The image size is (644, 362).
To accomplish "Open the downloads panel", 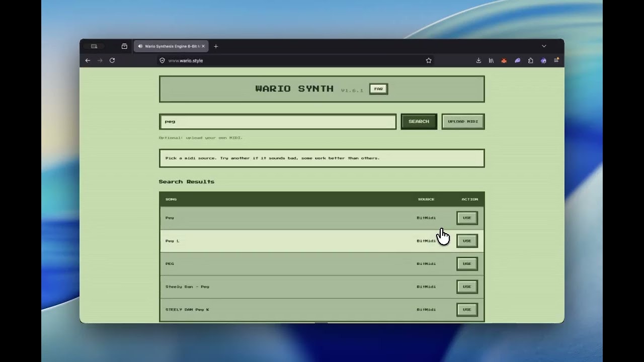I will 478,60.
